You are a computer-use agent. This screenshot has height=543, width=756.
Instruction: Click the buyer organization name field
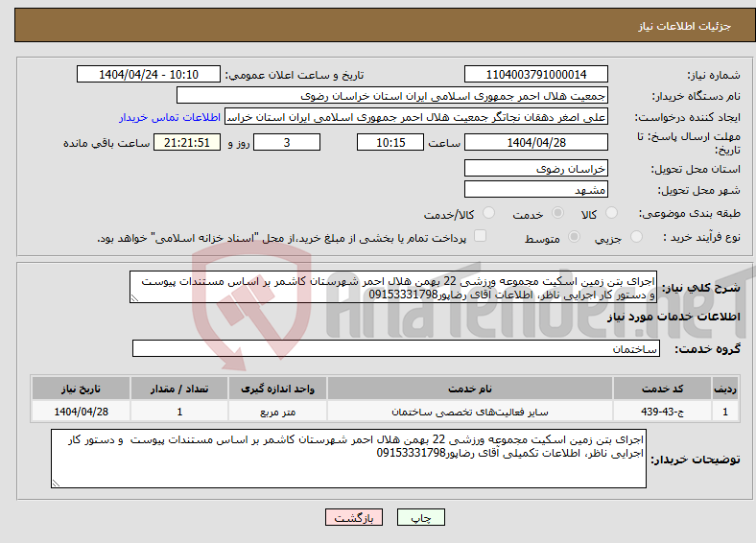click(392, 96)
